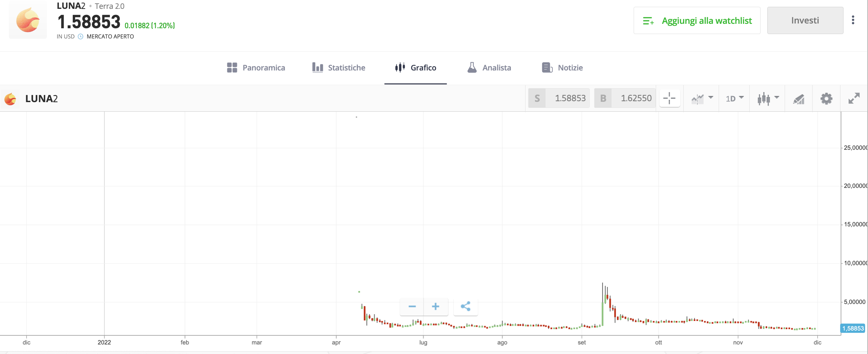
Task: Open the Statistiche tab
Action: point(339,68)
